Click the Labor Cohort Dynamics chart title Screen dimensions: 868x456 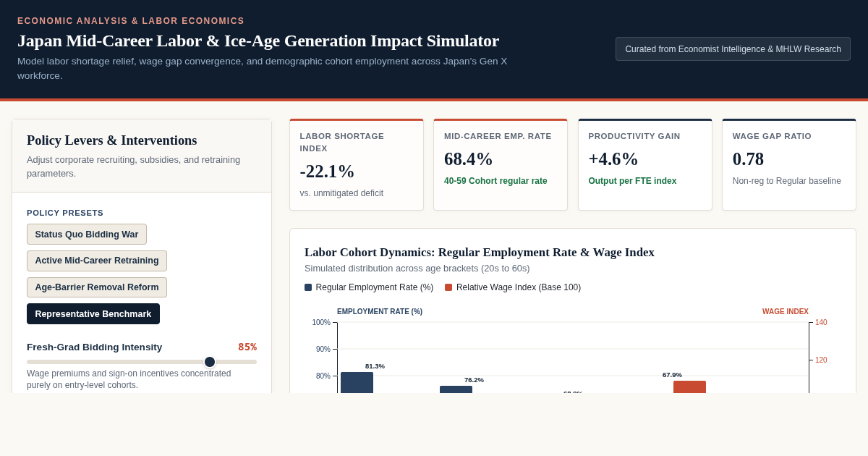(x=480, y=252)
